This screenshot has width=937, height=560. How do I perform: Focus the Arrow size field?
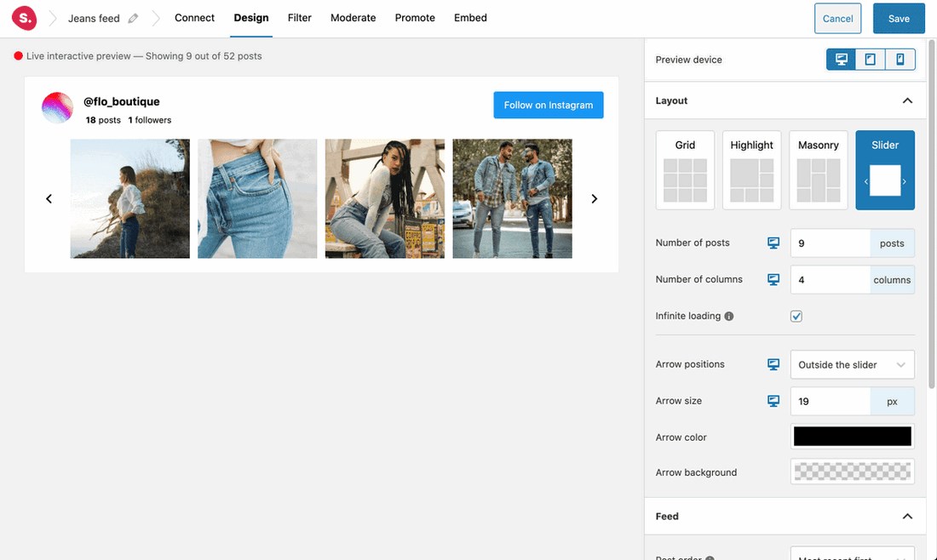click(830, 401)
